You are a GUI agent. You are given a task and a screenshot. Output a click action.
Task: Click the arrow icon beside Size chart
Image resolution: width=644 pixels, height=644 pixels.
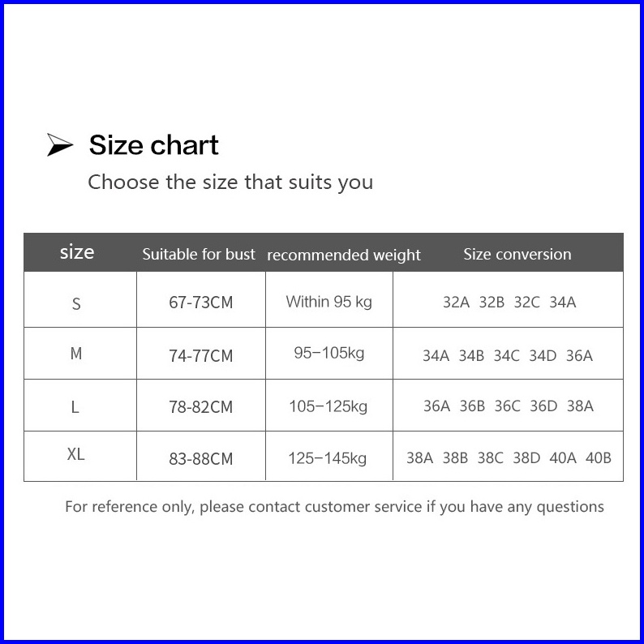tap(60, 146)
